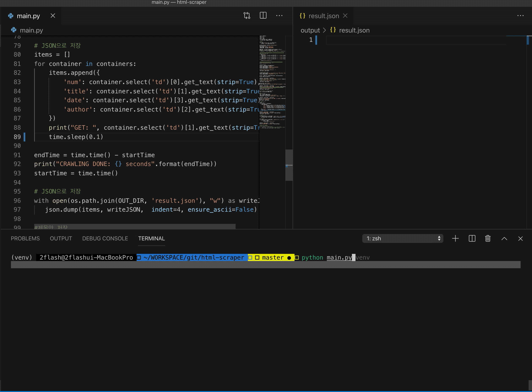
Task: Create a new terminal with plus icon
Action: point(455,238)
